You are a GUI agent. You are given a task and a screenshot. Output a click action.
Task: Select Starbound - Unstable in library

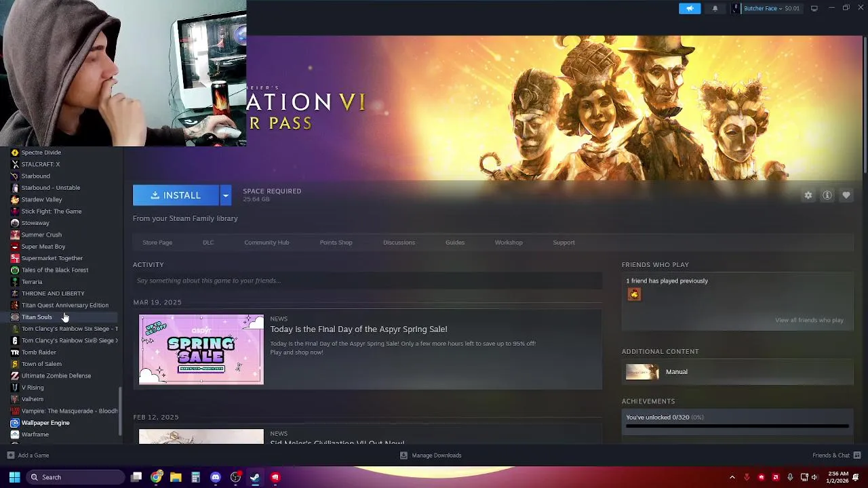pos(51,188)
